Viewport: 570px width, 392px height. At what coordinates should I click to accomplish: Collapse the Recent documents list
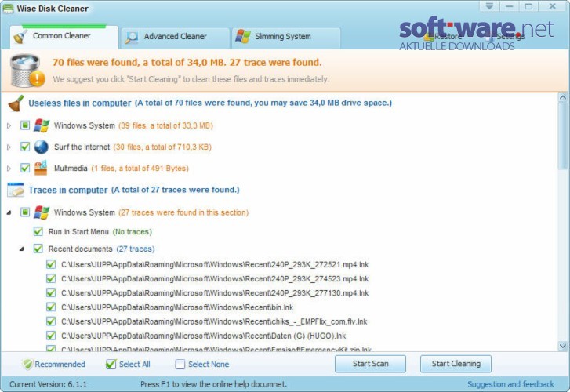[22, 249]
